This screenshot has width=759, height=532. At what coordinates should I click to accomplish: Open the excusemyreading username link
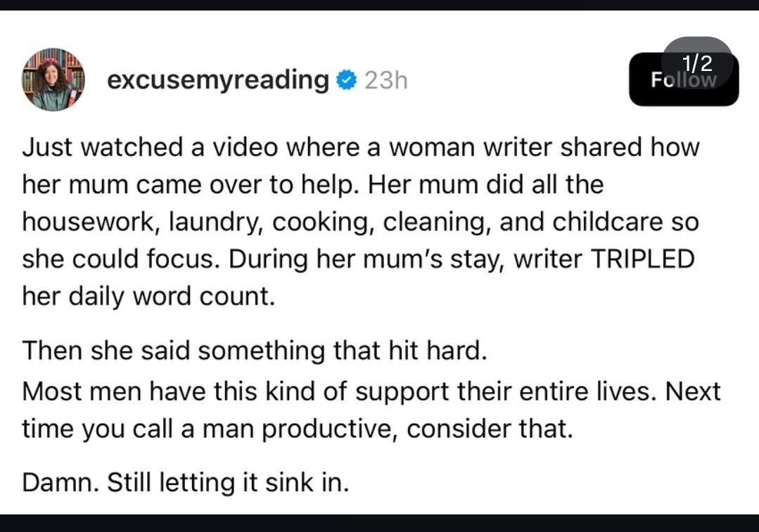[217, 81]
